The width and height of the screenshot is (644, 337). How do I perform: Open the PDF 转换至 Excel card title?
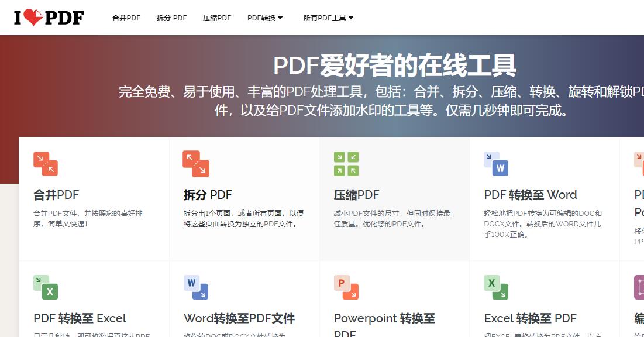[80, 318]
